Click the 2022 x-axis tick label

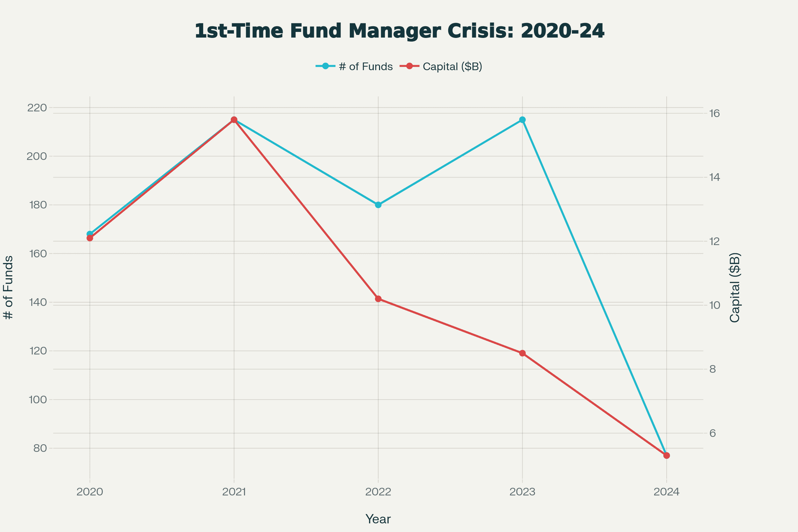click(x=378, y=492)
